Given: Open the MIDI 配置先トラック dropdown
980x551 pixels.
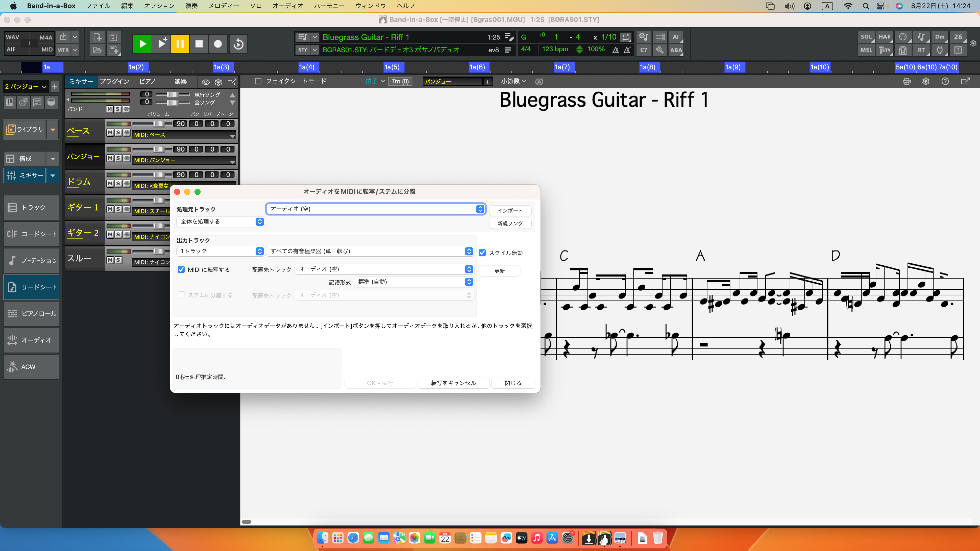Looking at the screenshot, I should pyautogui.click(x=384, y=269).
